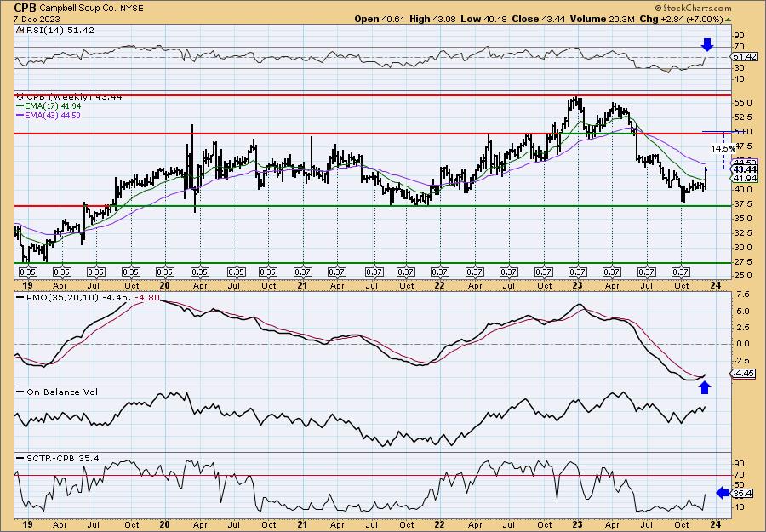Screen dimensions: 766x532
Task: Click the SCTR-CPB 35.4 panel label
Action: [62, 458]
